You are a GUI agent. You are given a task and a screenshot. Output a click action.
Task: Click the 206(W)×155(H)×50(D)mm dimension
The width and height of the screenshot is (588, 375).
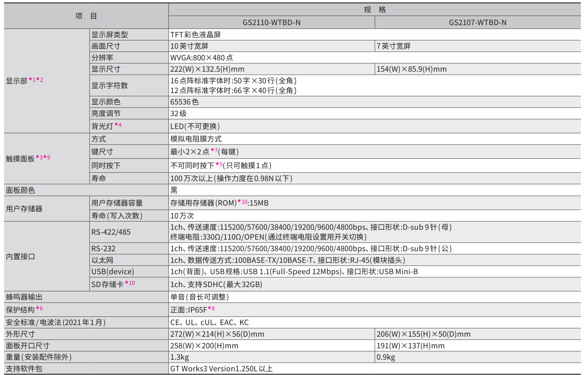pos(423,334)
